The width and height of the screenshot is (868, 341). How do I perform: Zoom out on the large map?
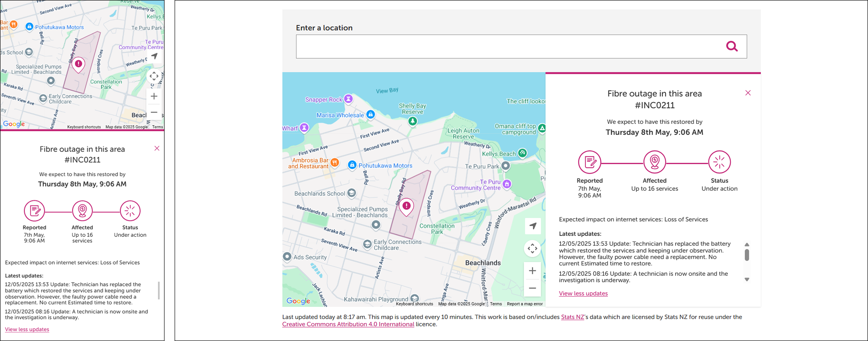pos(532,288)
